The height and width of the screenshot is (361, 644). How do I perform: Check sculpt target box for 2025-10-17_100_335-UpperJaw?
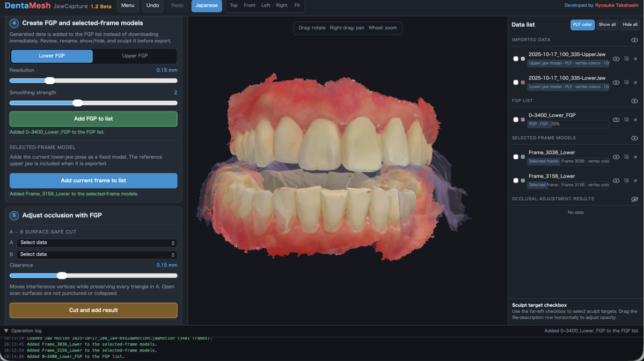click(x=516, y=59)
